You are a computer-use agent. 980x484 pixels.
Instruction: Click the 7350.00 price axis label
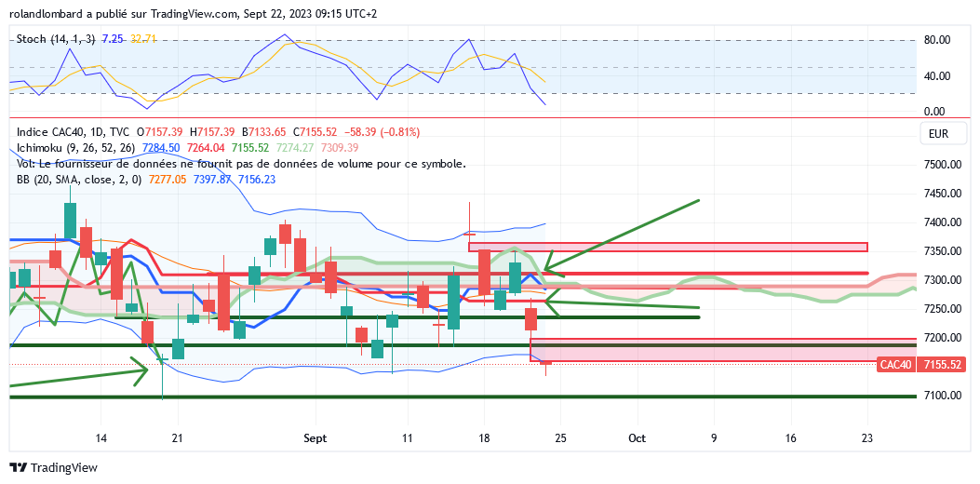[x=943, y=251]
